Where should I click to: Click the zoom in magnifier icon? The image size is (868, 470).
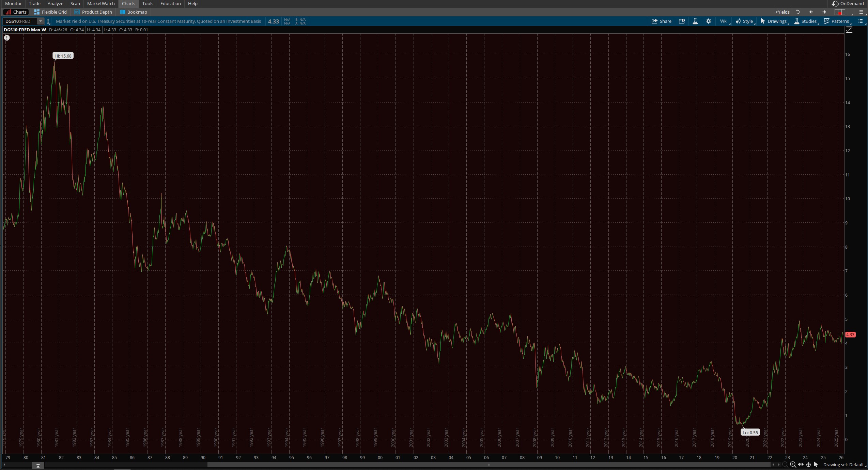tap(793, 465)
